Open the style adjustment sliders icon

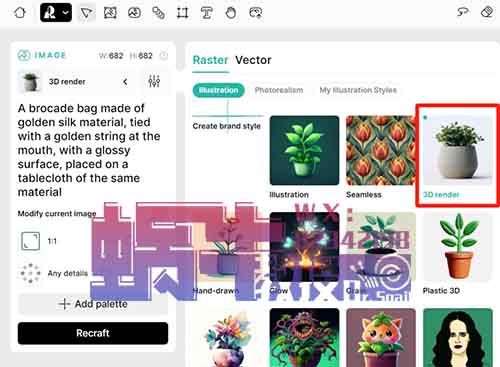point(154,81)
